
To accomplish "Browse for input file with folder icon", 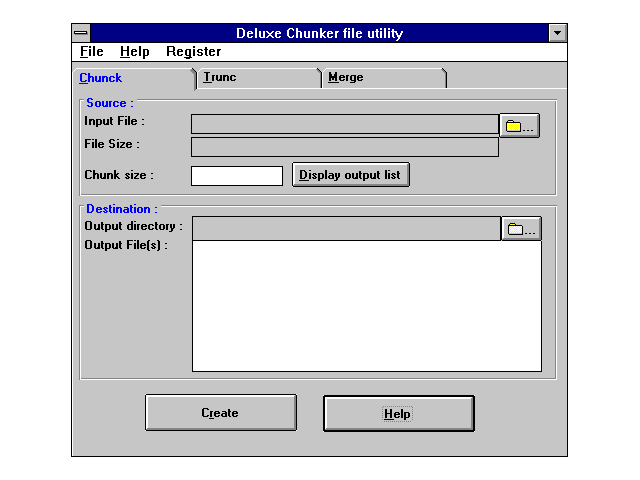I will coord(519,125).
